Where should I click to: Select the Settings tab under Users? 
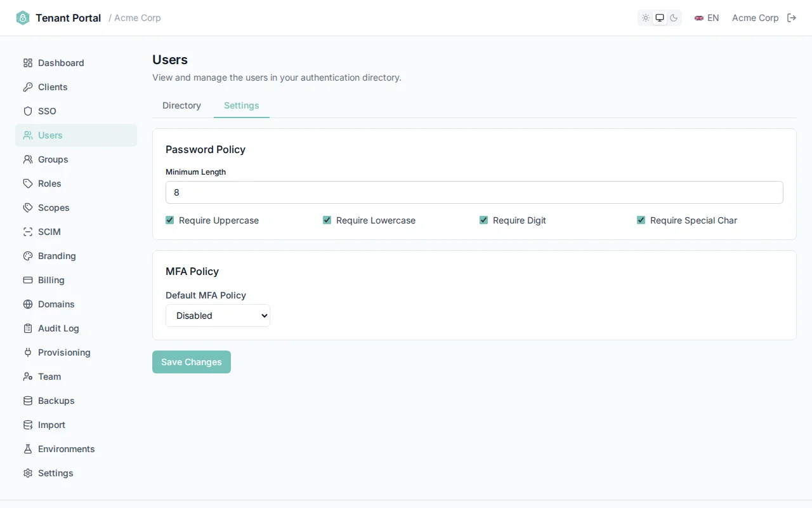pyautogui.click(x=242, y=105)
